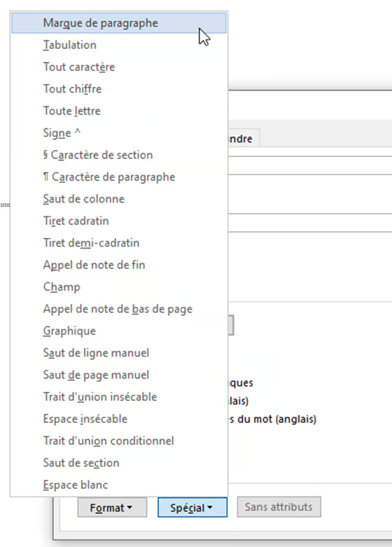Pick 'Tout chiffre' from the menu

72,89
